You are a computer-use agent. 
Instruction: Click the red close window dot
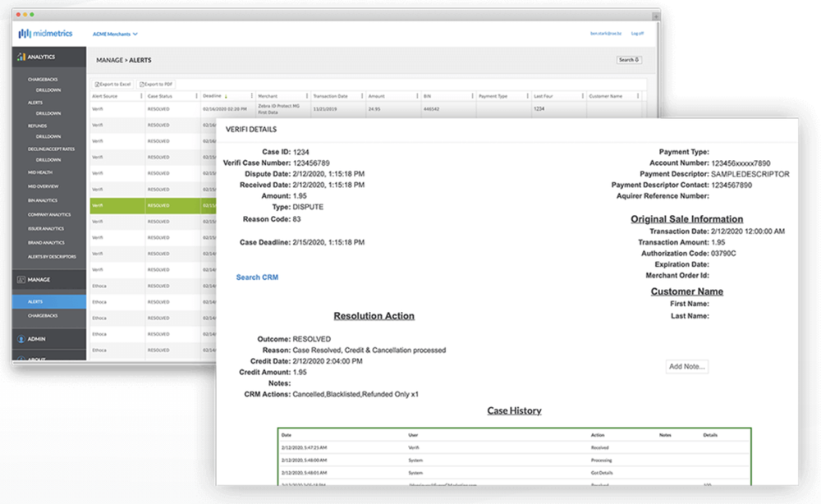click(x=18, y=15)
